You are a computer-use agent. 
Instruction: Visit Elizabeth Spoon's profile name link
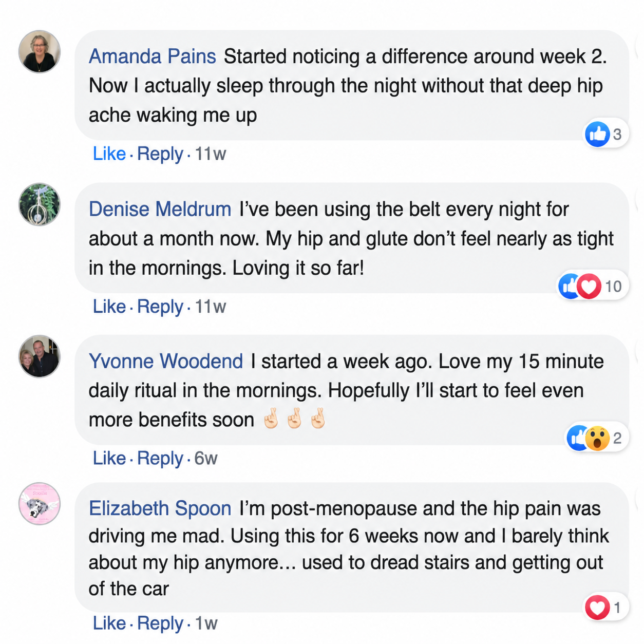(x=160, y=508)
